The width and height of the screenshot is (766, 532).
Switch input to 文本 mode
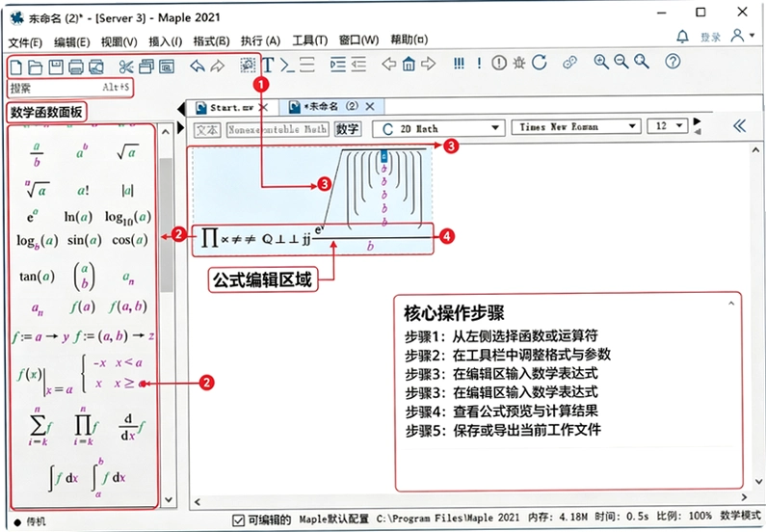tap(207, 130)
